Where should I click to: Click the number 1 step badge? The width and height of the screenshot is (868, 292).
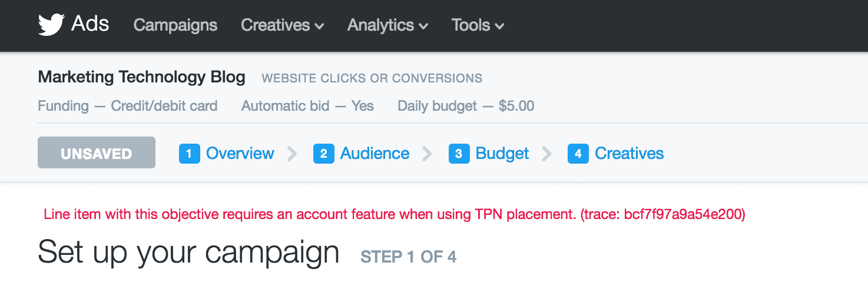point(189,154)
